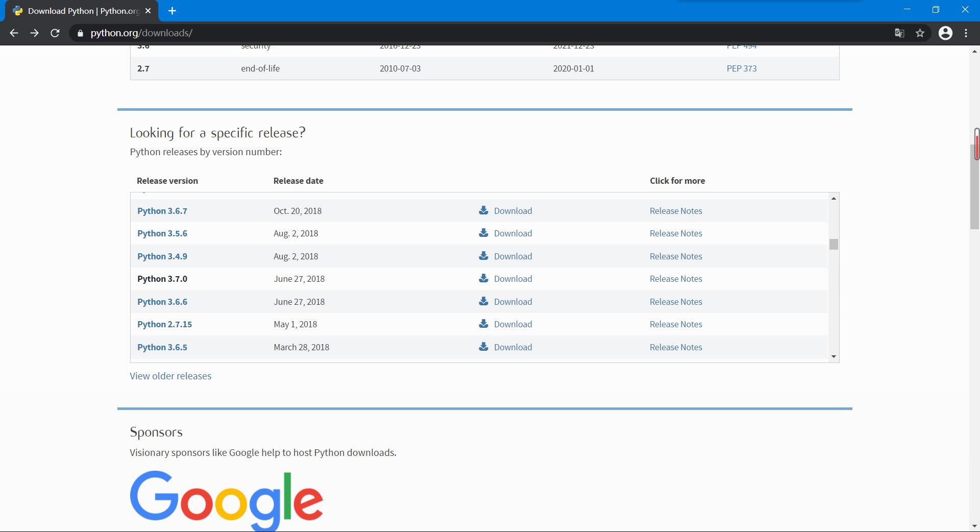Open a new tab with the plus button
Screen dimensions: 980x532
tap(172, 11)
